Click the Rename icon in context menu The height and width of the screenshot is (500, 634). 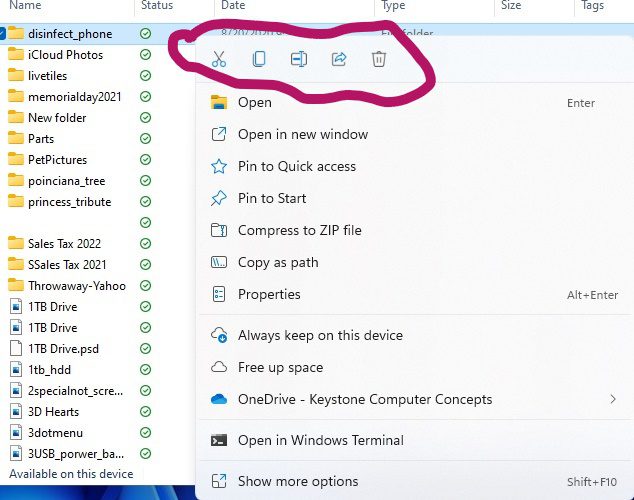[x=299, y=59]
